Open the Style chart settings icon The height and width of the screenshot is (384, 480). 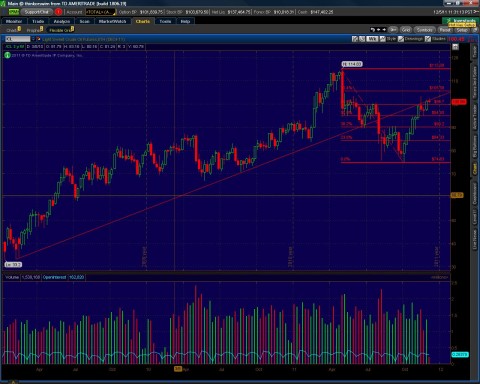click(383, 39)
